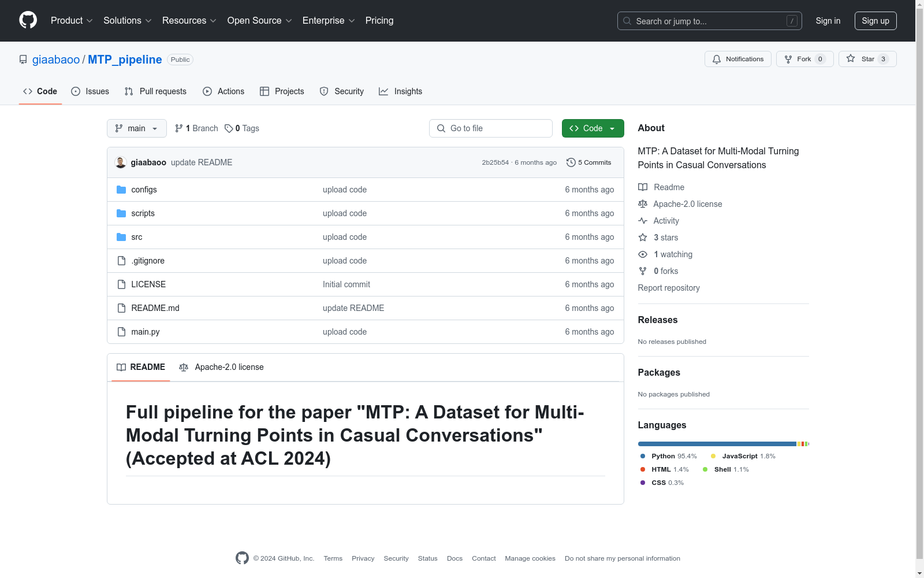The height and width of the screenshot is (578, 924).
Task: Select the Apache-2.0 license tab in file viewer
Action: 221,367
